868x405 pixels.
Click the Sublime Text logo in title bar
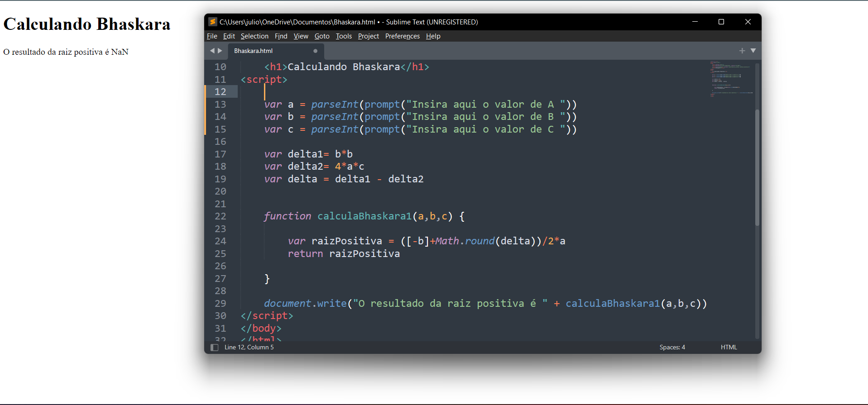pyautogui.click(x=212, y=22)
